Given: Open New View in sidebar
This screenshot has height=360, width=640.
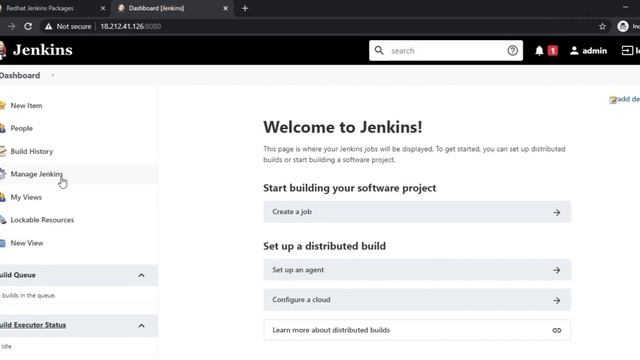Looking at the screenshot, I should pyautogui.click(x=27, y=243).
